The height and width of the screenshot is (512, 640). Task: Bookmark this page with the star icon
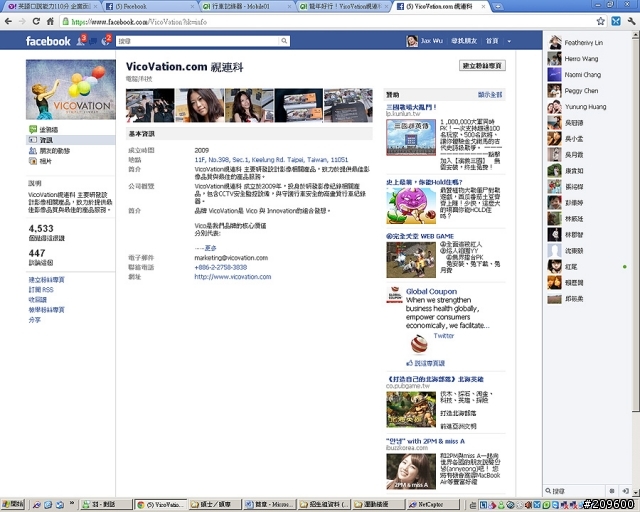click(x=600, y=21)
